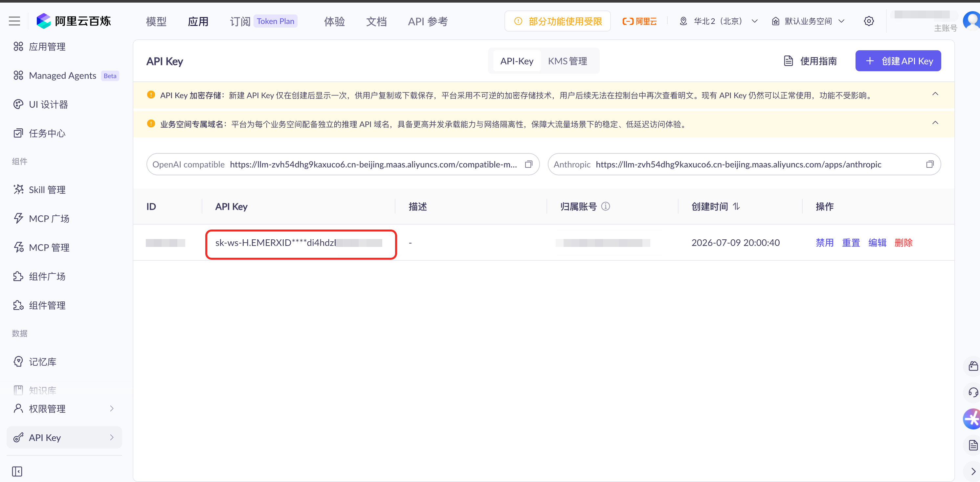Select the API-Key tab
Screen dimensions: 980x482
[x=517, y=61]
